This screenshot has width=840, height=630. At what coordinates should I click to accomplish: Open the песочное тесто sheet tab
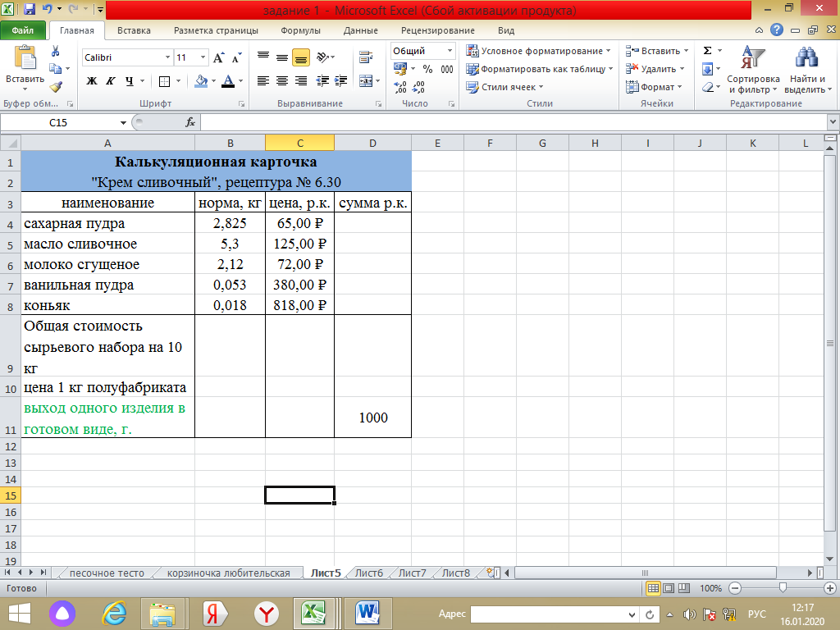(x=107, y=573)
